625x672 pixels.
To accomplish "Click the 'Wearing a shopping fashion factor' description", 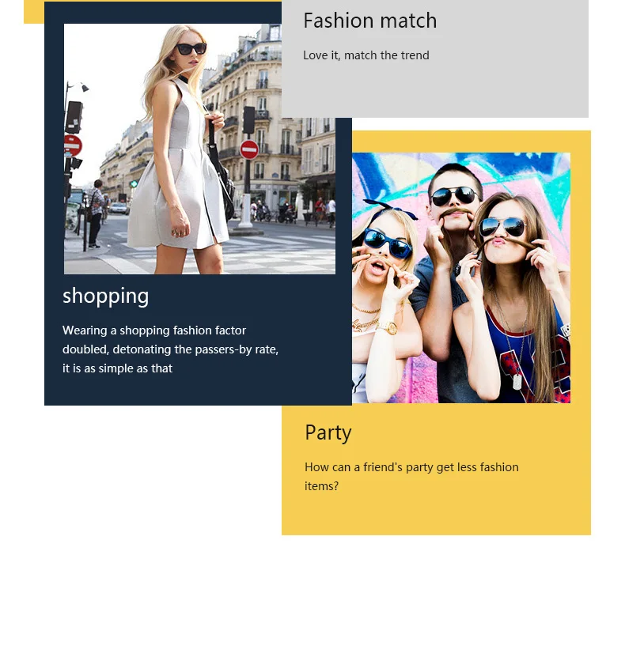I will pyautogui.click(x=170, y=349).
